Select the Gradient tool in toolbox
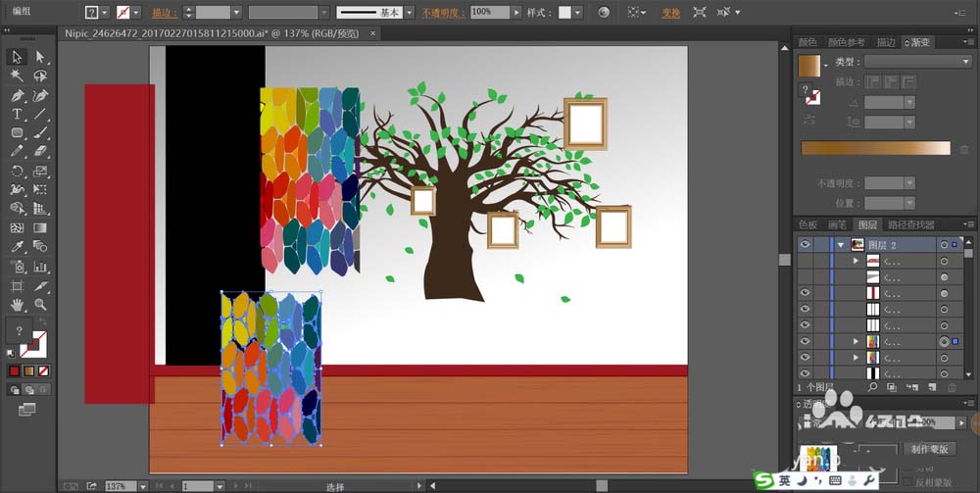Viewport: 980px width, 493px height. [x=40, y=228]
